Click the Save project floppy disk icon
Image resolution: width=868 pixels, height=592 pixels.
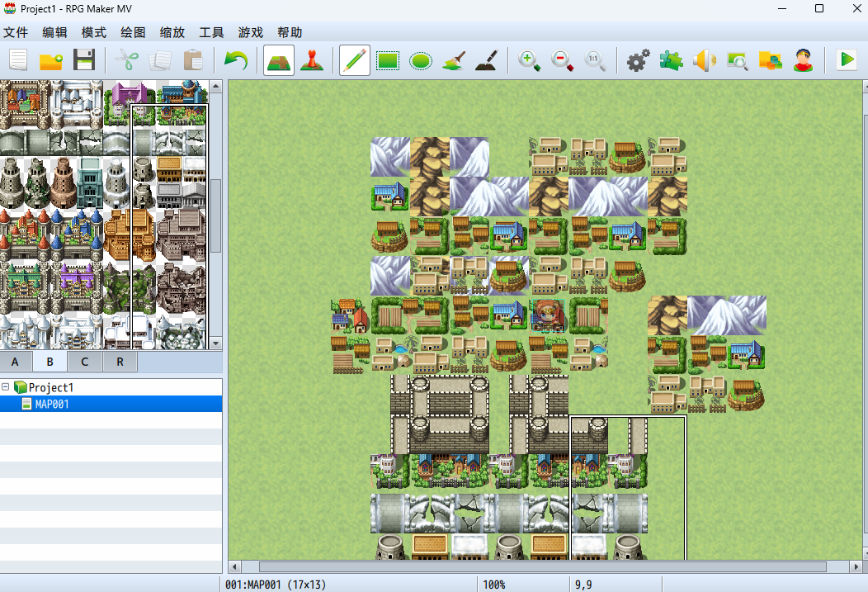(x=84, y=61)
